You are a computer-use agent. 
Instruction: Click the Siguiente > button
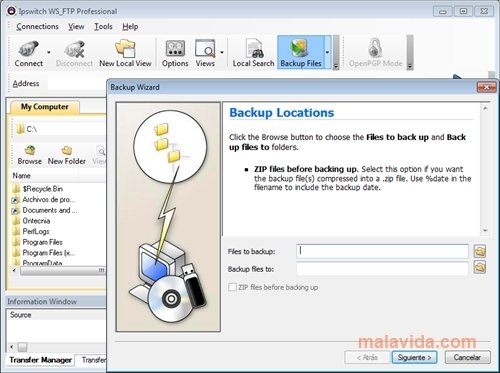[414, 357]
